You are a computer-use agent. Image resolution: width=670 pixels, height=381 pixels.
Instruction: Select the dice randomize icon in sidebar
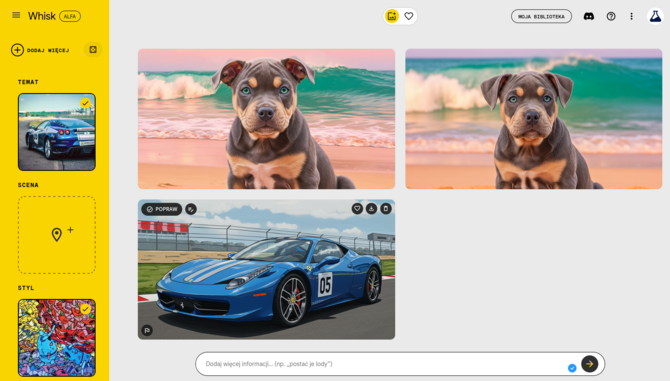coord(93,50)
